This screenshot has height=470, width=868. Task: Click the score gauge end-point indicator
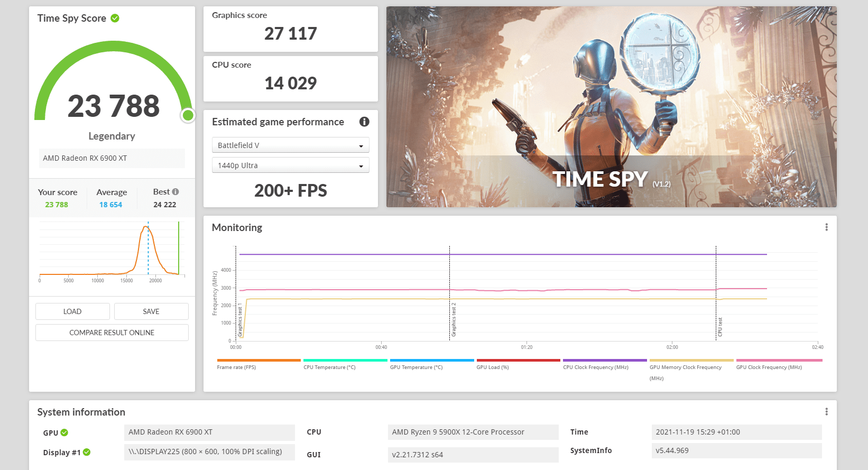188,115
